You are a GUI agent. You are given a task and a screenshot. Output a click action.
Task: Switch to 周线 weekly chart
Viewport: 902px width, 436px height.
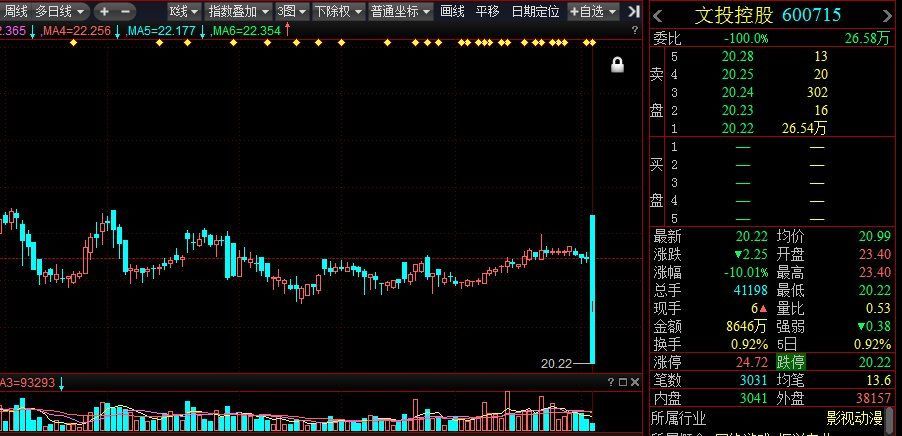[16, 11]
